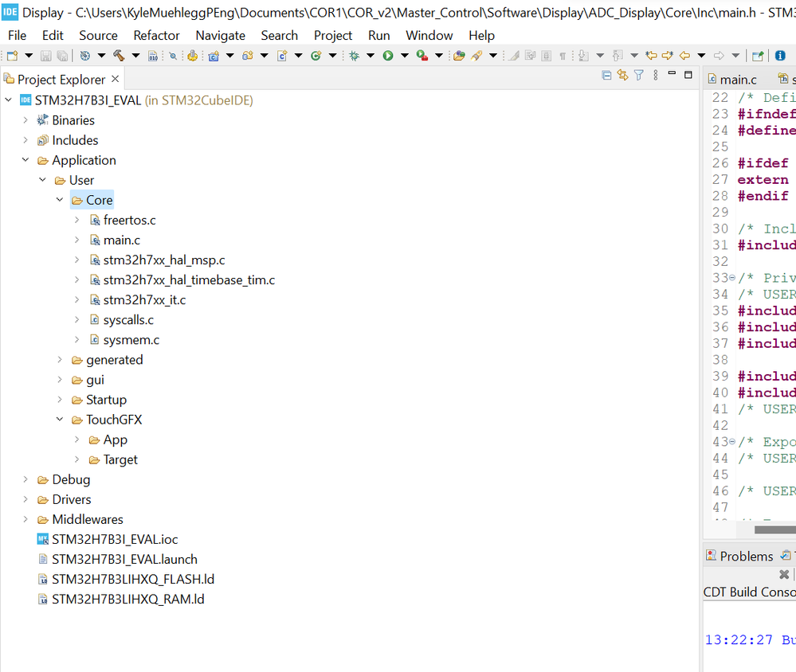
Task: Toggle show whitespace characters pilcrow icon
Action: (563, 57)
